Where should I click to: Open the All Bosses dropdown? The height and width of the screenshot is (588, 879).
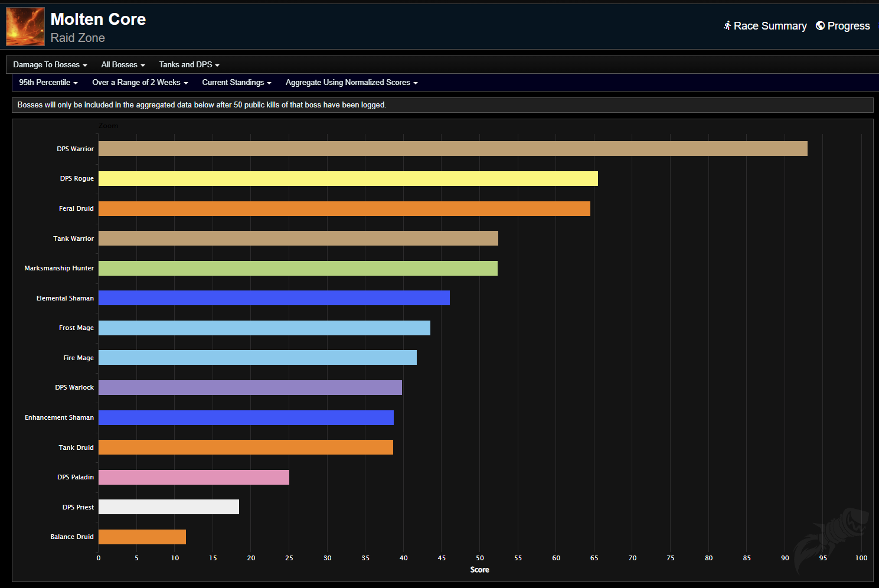coord(123,65)
